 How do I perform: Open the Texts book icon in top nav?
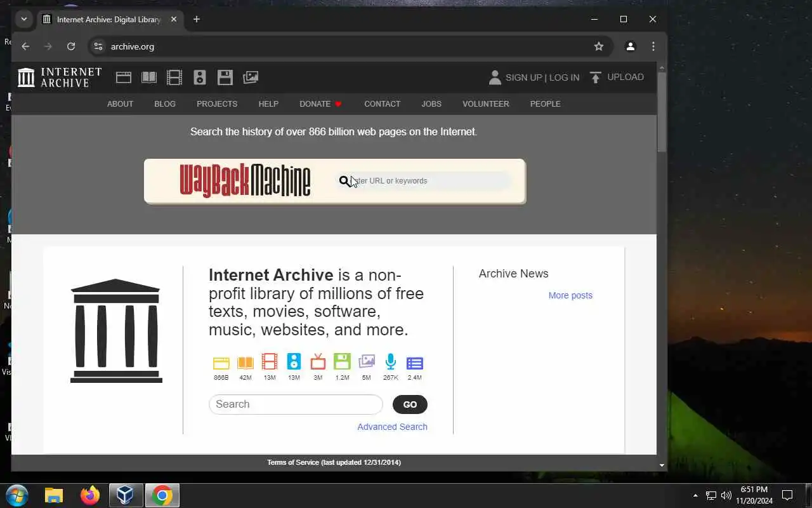149,77
